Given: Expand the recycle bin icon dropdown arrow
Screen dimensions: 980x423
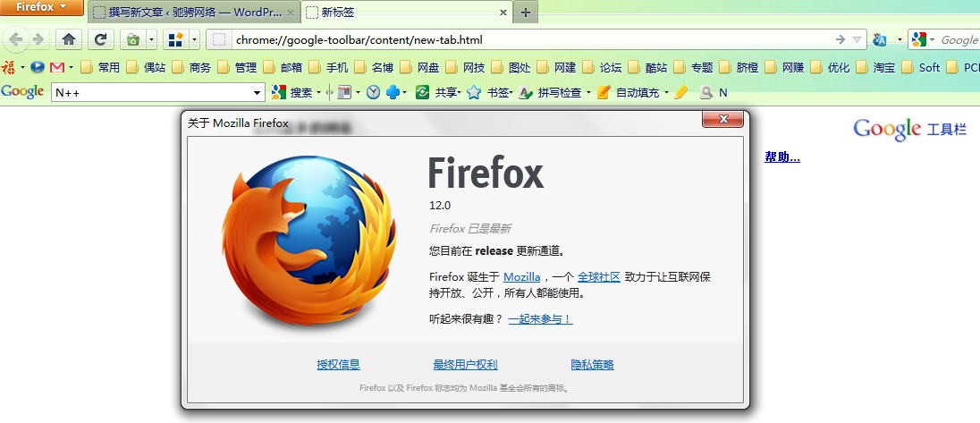Looking at the screenshot, I should tap(152, 40).
